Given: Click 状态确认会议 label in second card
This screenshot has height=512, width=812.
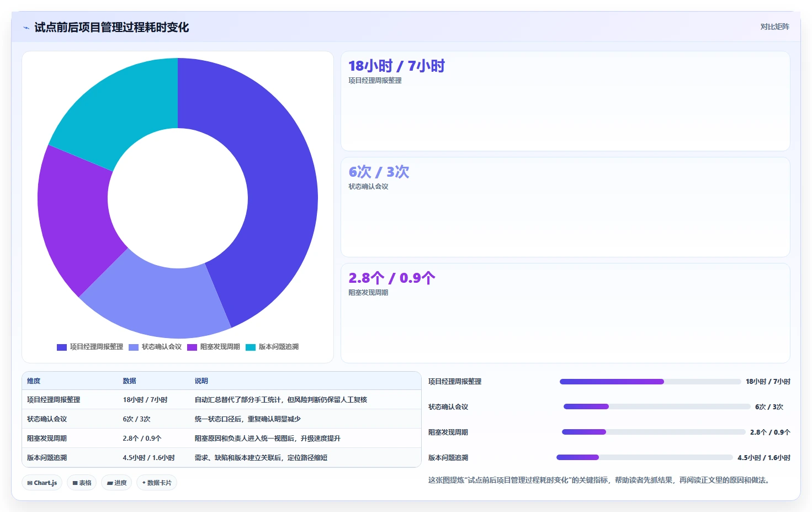Looking at the screenshot, I should click(x=368, y=187).
